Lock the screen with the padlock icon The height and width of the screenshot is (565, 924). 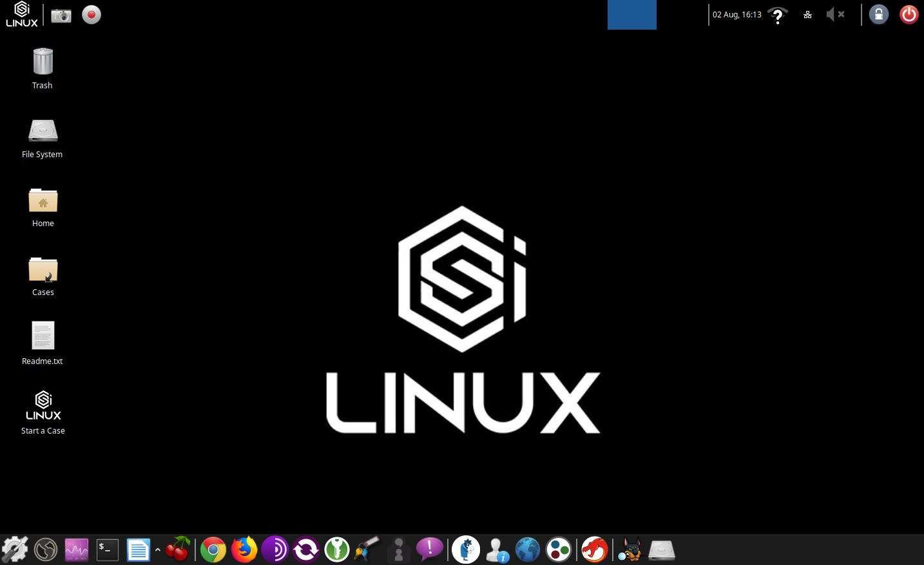879,14
